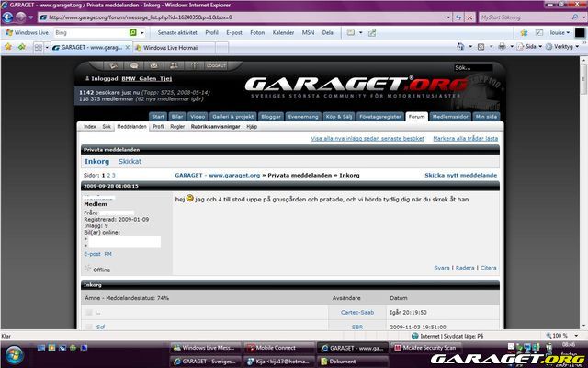The width and height of the screenshot is (588, 368).
Task: Go to page 2 of inbox
Action: (x=108, y=176)
